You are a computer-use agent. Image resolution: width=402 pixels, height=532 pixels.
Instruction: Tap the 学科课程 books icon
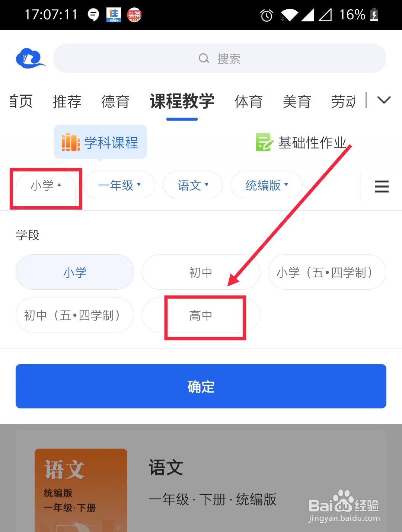tap(70, 142)
